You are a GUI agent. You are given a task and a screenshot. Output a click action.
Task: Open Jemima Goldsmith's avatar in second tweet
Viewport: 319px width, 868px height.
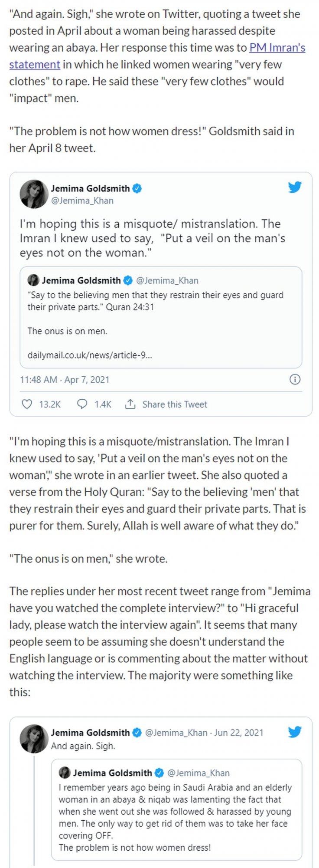pos(34,739)
